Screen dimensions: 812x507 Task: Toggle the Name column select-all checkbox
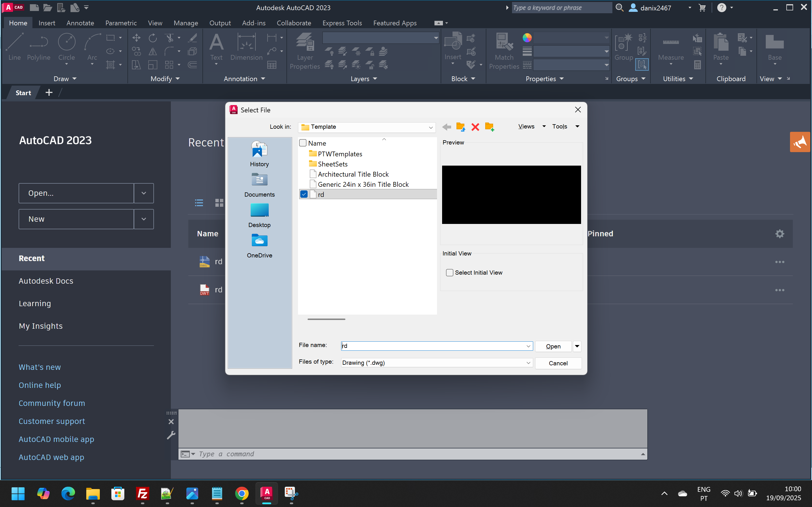coord(303,143)
